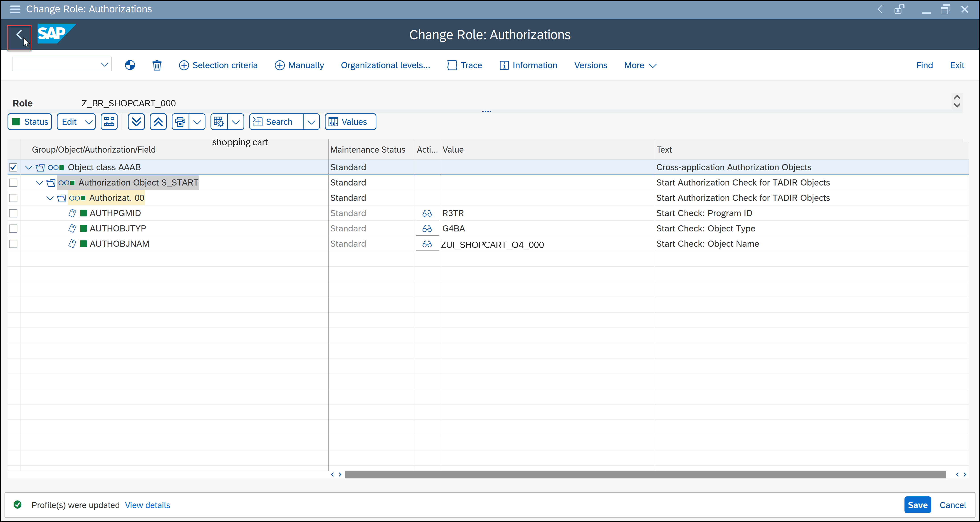Open the View details link
The image size is (980, 522).
coord(148,505)
